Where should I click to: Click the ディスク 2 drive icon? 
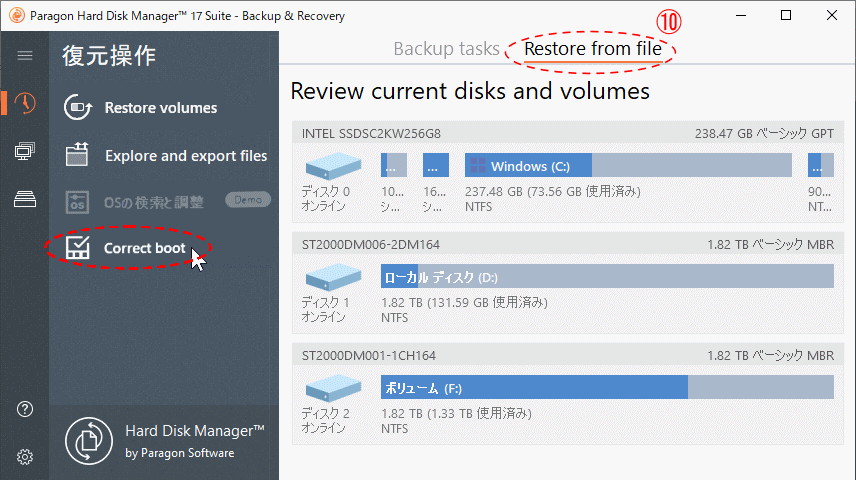pyautogui.click(x=333, y=387)
